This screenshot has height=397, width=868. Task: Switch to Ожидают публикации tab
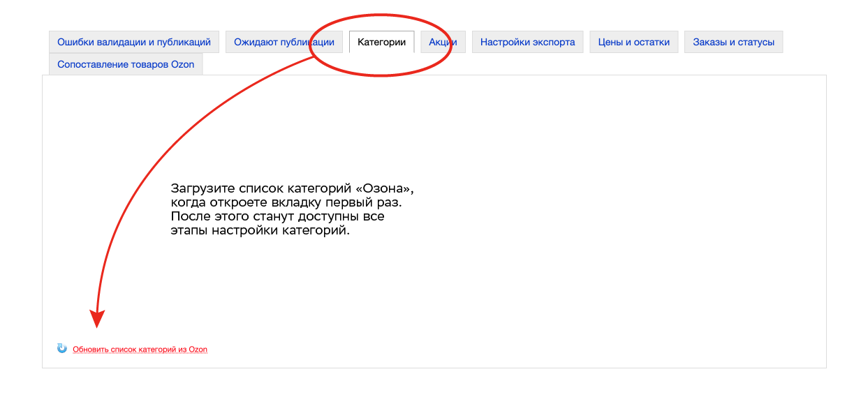coord(284,42)
